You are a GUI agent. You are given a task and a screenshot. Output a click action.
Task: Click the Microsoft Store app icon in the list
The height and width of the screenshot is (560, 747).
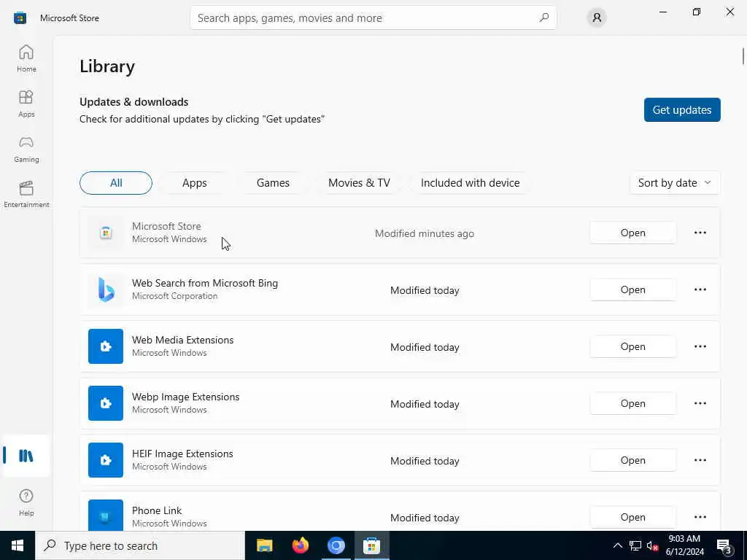(x=106, y=233)
